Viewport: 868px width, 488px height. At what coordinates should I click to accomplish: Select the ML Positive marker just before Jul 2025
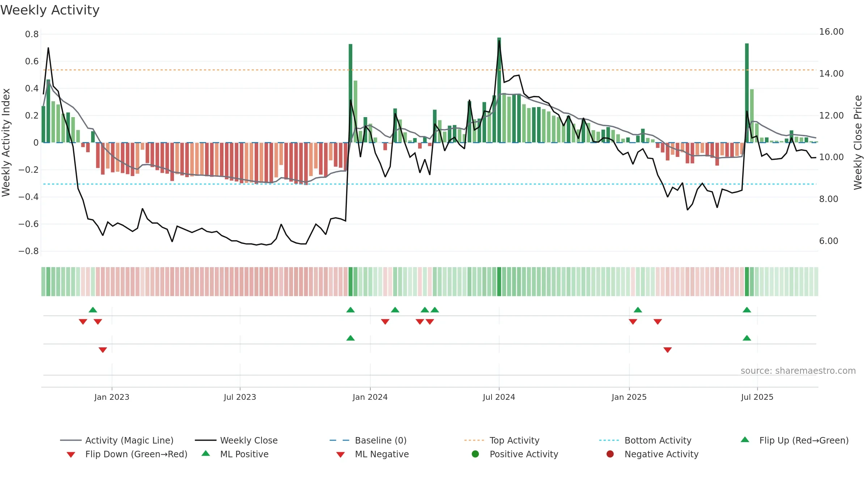pyautogui.click(x=747, y=338)
